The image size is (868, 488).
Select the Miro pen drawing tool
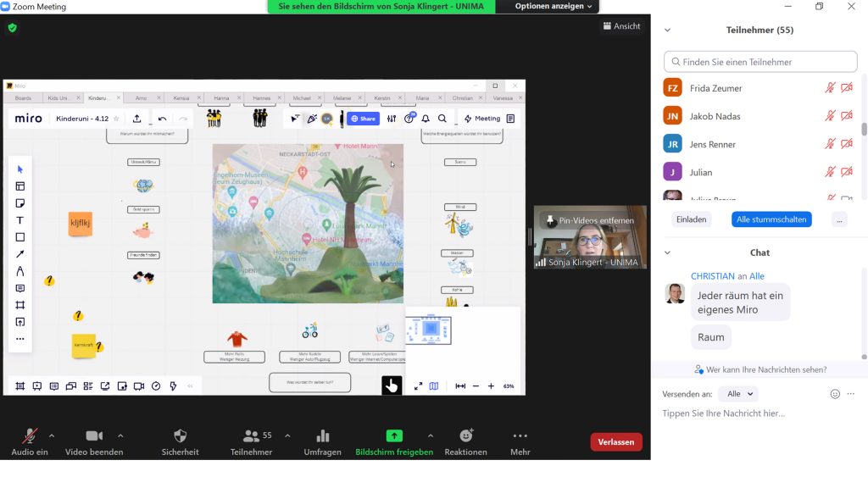pos(20,271)
